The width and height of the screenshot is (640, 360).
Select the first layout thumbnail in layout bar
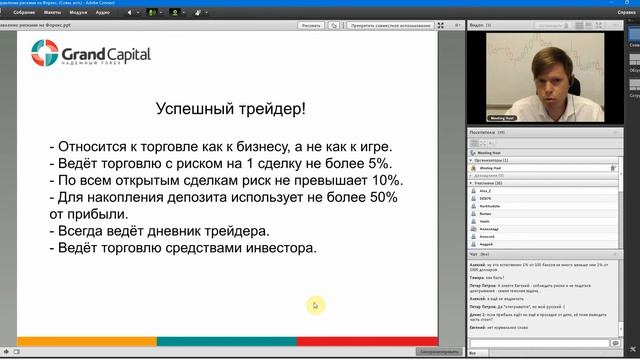(634, 35)
